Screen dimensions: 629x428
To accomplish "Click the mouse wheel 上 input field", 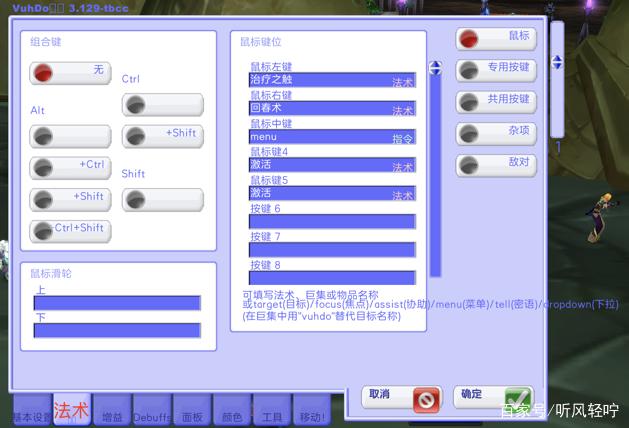I will tap(117, 303).
